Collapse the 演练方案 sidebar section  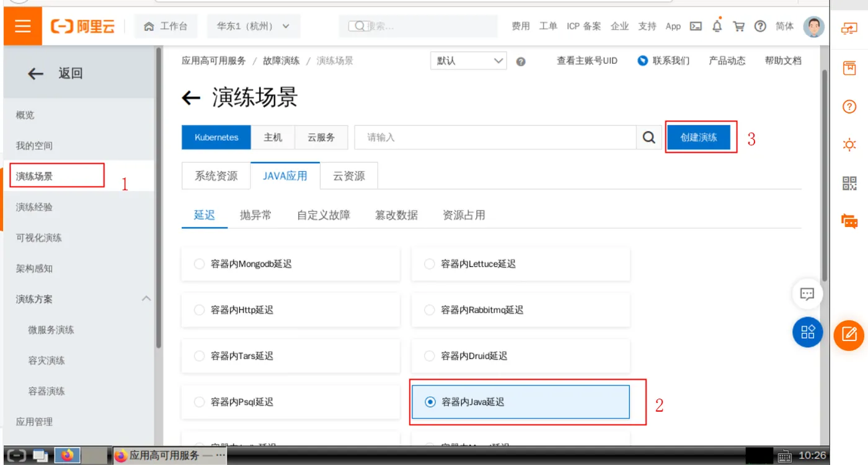[x=146, y=299]
